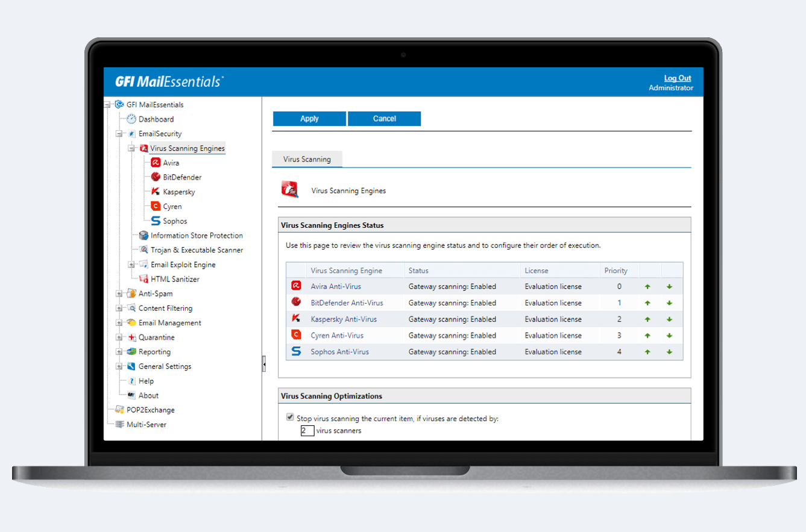Collapse the Virus Scanning Engines node
The height and width of the screenshot is (532, 806).
click(132, 148)
